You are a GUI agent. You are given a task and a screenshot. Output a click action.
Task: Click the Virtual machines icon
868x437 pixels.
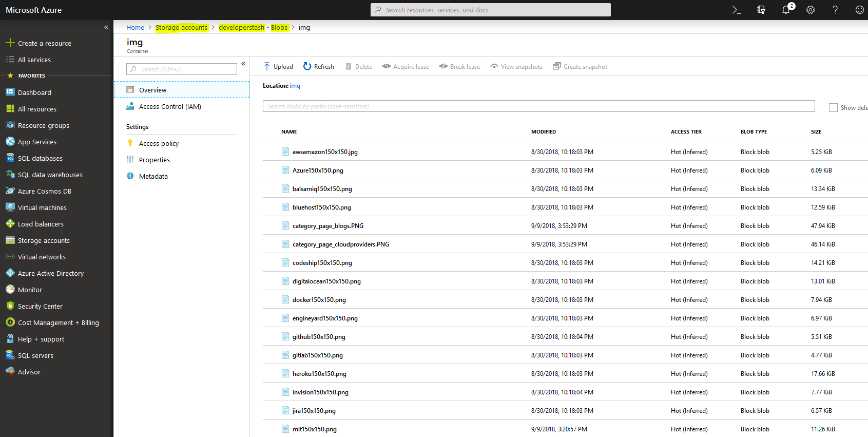pos(10,207)
